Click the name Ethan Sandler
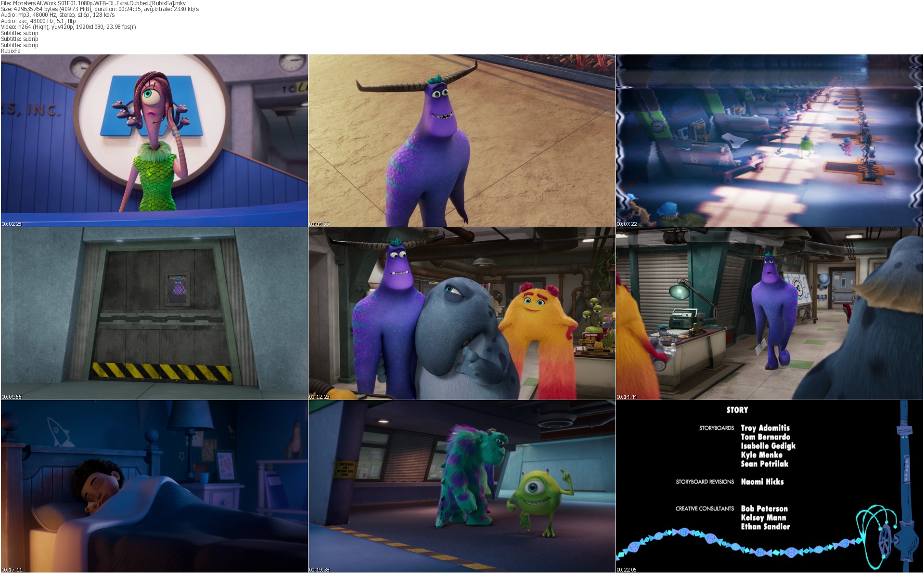The height and width of the screenshot is (573, 924). tap(765, 527)
